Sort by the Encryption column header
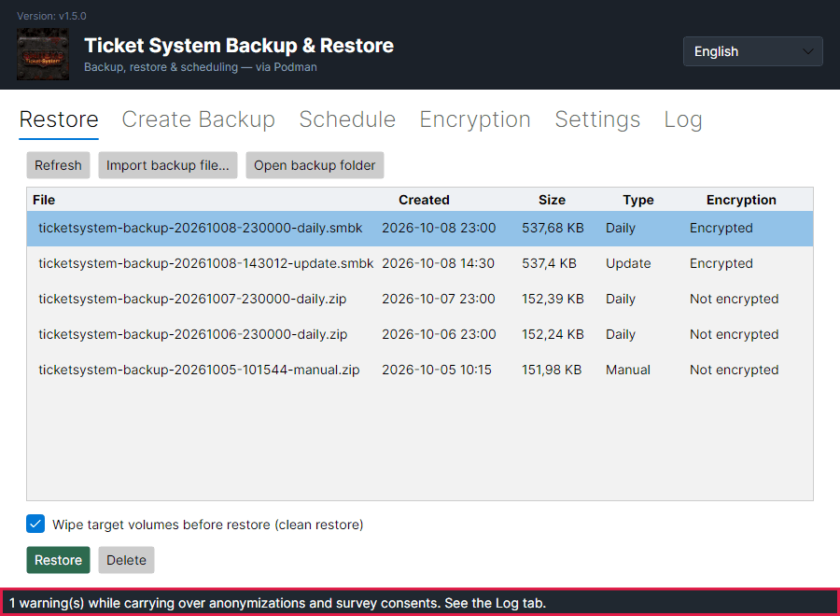The width and height of the screenshot is (840, 616). tap(741, 200)
